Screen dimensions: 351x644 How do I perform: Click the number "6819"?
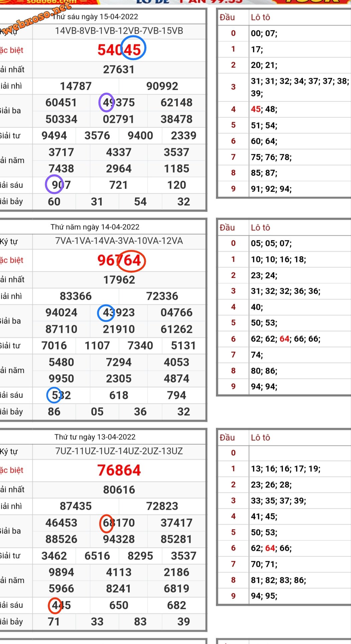(177, 589)
